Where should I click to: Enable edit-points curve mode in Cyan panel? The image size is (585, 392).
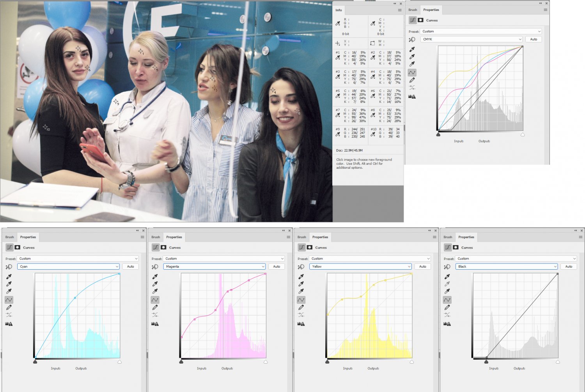pyautogui.click(x=9, y=300)
